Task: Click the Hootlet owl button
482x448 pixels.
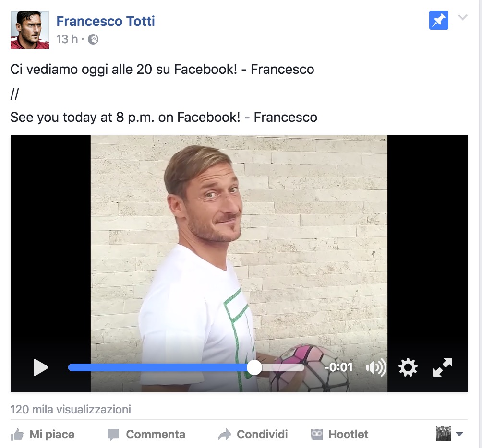Action: 339,435
